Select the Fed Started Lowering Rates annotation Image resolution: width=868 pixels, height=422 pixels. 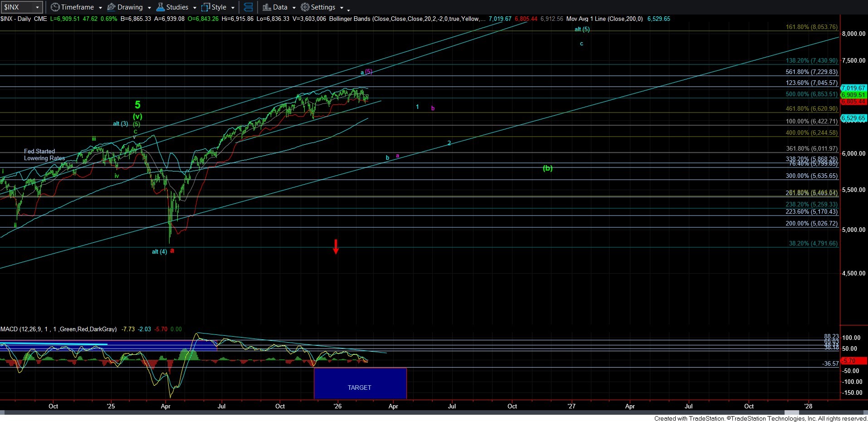[x=44, y=155]
